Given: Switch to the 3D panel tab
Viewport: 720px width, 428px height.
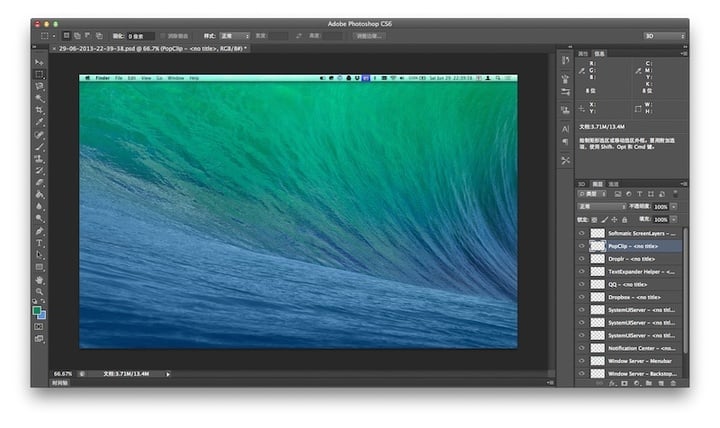Looking at the screenshot, I should coord(581,184).
